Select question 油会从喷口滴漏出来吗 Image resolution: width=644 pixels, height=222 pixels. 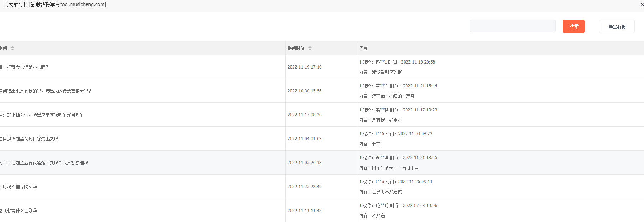tap(29, 139)
